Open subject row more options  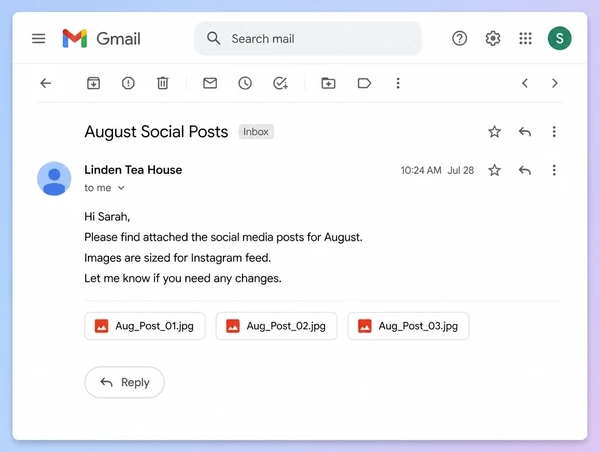(x=554, y=132)
